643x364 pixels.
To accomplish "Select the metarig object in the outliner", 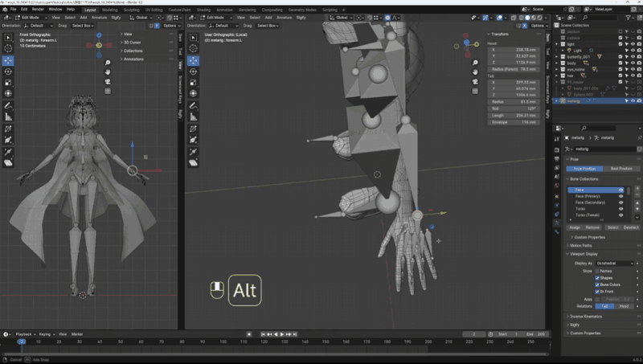I will [574, 101].
